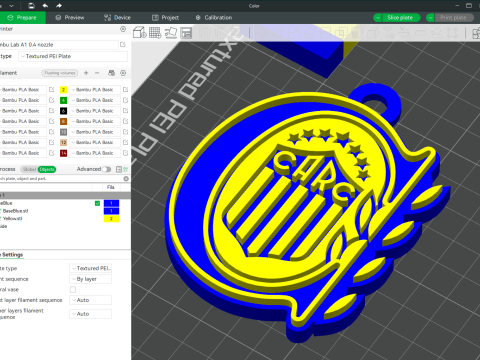Viewport: 480px width, 360px height.
Task: Click the Print plate button
Action: (x=454, y=18)
